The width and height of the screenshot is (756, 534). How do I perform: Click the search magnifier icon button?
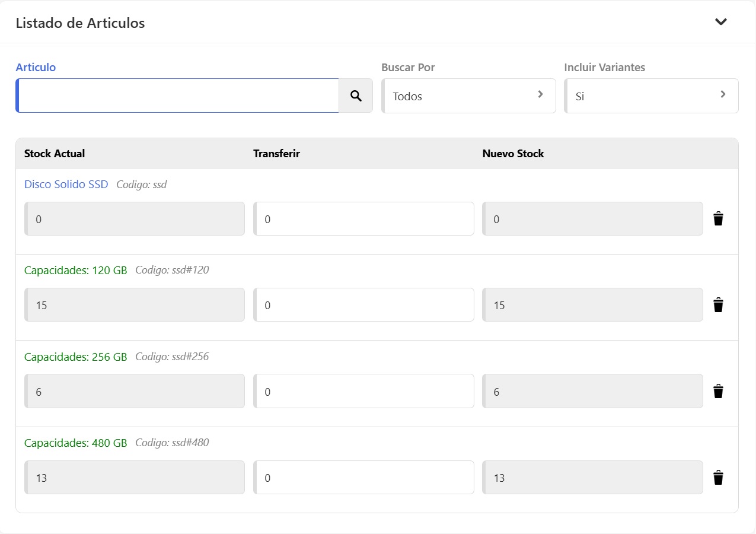[x=356, y=96]
